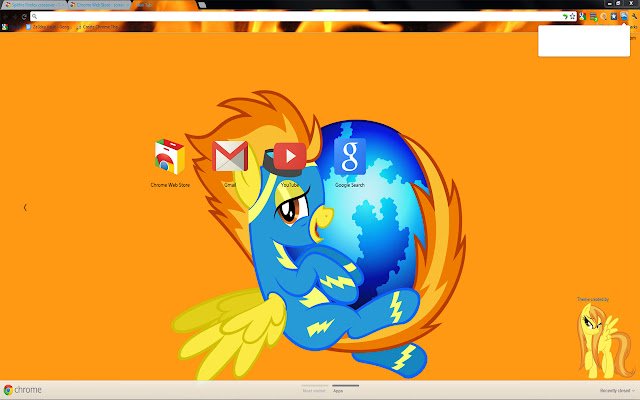This screenshot has height=400, width=640.
Task: Minimize the Chrome window
Action: (x=609, y=3)
